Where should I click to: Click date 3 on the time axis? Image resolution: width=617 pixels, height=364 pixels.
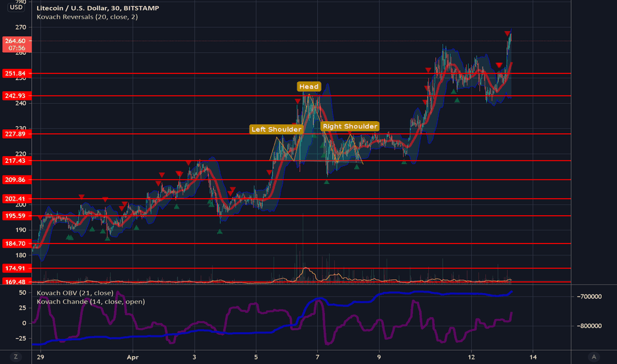[x=195, y=357]
